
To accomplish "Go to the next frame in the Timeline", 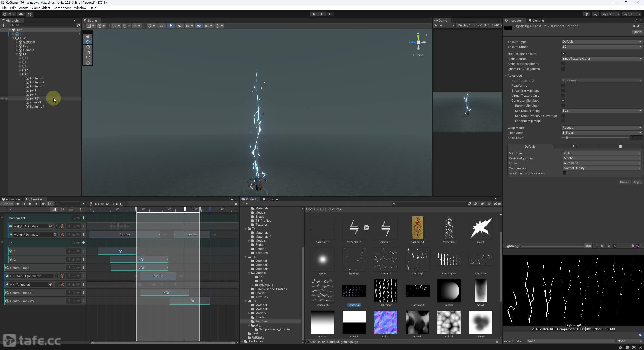I will 37,204.
